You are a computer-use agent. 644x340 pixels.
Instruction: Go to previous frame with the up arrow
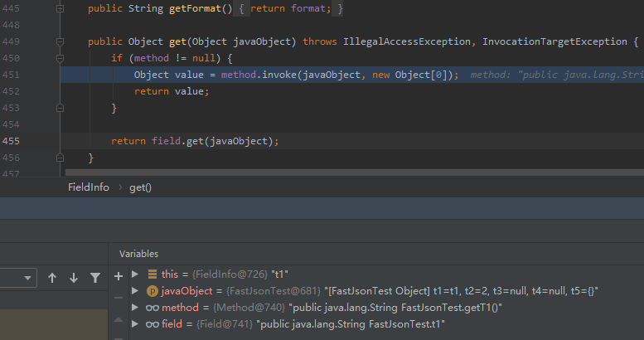[52, 278]
